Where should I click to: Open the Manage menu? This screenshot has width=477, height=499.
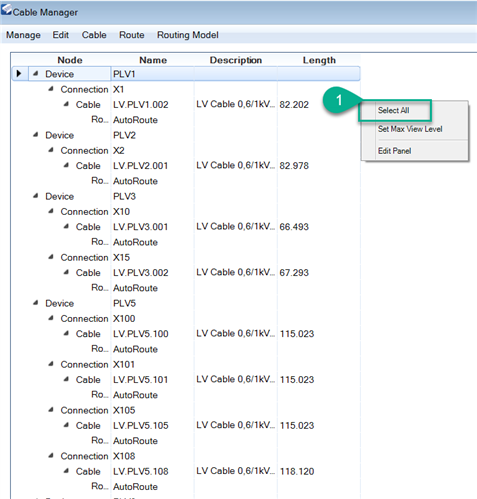click(x=23, y=35)
